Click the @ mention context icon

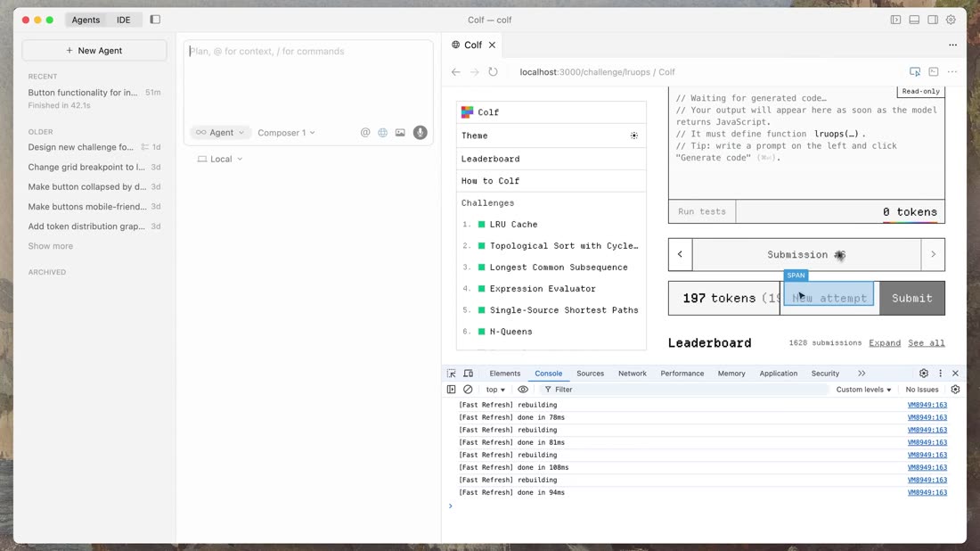[x=365, y=133]
